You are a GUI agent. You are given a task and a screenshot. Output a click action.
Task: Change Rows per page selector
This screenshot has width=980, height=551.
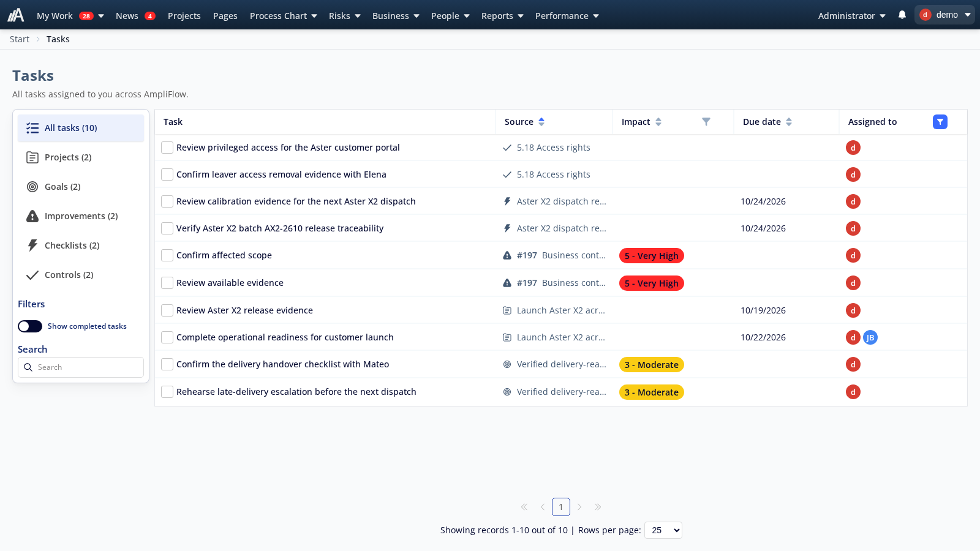click(x=663, y=530)
